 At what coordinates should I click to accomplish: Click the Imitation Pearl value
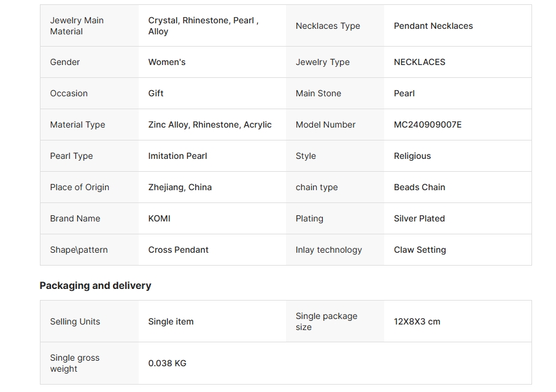[x=177, y=156]
